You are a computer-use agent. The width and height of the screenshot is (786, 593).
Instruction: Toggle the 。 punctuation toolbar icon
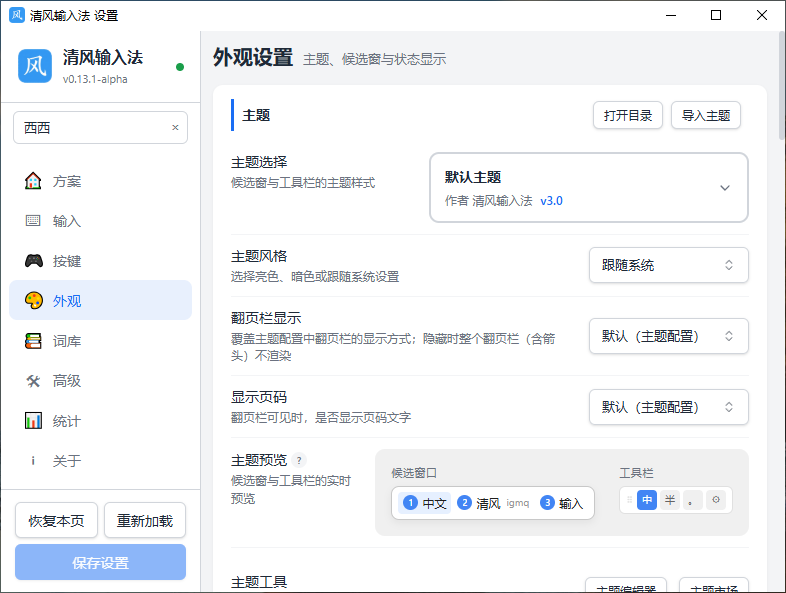coord(692,500)
